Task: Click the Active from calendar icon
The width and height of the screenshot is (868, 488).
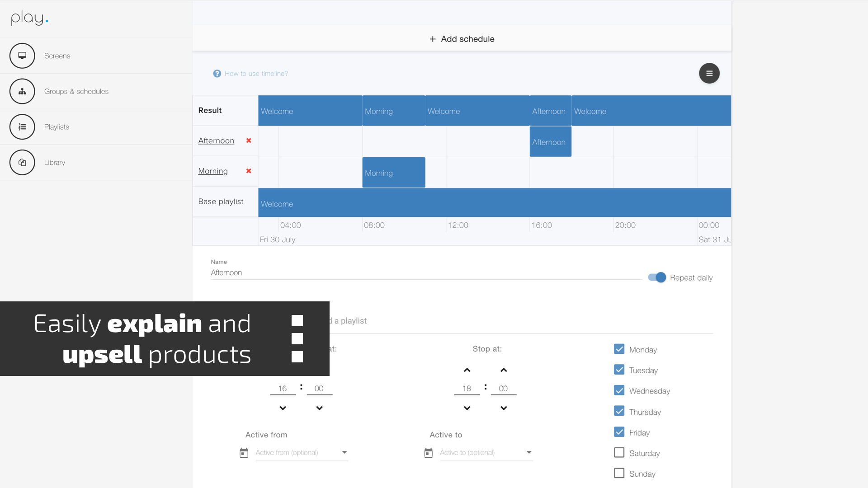Action: pyautogui.click(x=244, y=453)
